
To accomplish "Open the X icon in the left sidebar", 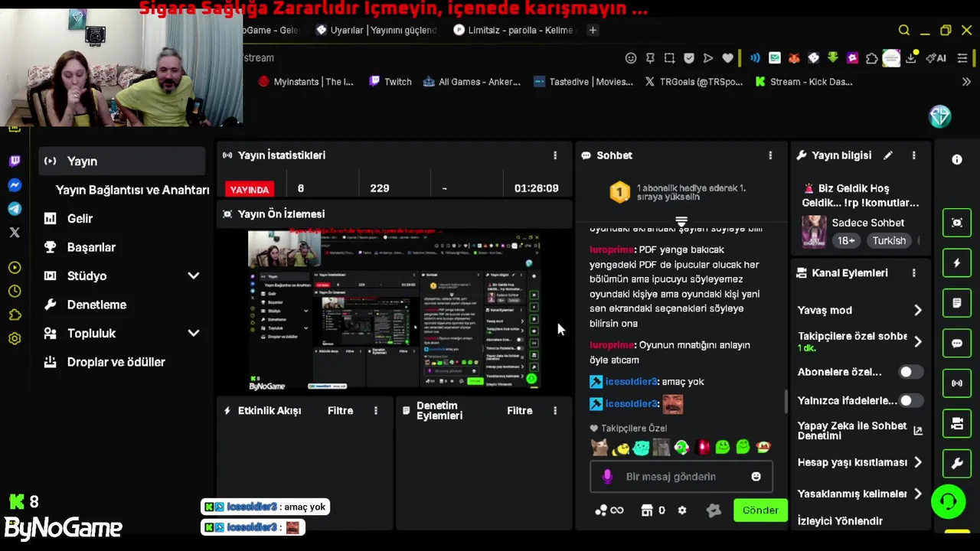I will pos(15,233).
